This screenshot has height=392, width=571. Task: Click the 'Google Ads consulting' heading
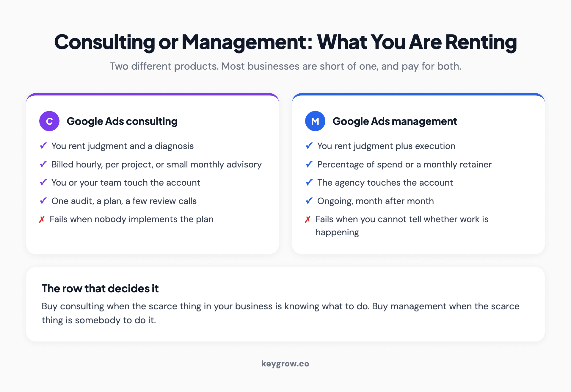click(x=122, y=121)
